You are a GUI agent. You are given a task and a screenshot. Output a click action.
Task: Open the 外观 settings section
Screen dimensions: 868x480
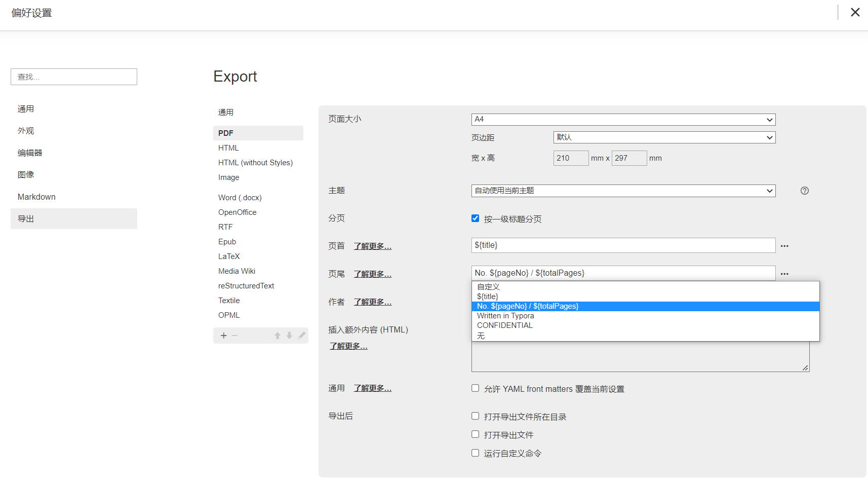click(x=26, y=130)
